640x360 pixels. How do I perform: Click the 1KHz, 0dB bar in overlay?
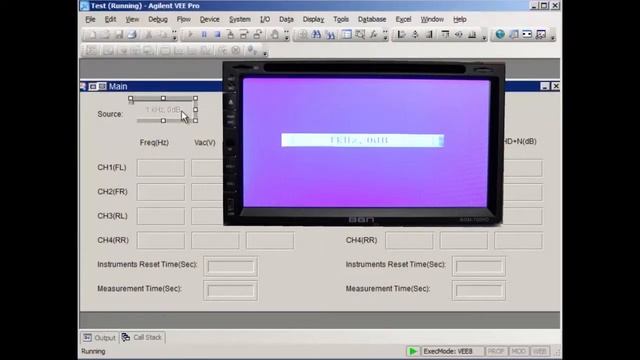click(x=362, y=140)
